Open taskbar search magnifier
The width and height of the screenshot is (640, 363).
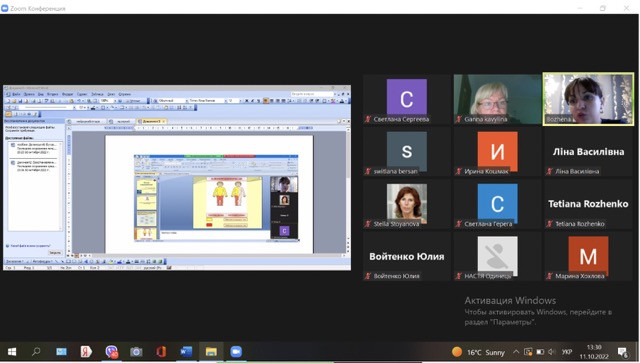pyautogui.click(x=36, y=352)
